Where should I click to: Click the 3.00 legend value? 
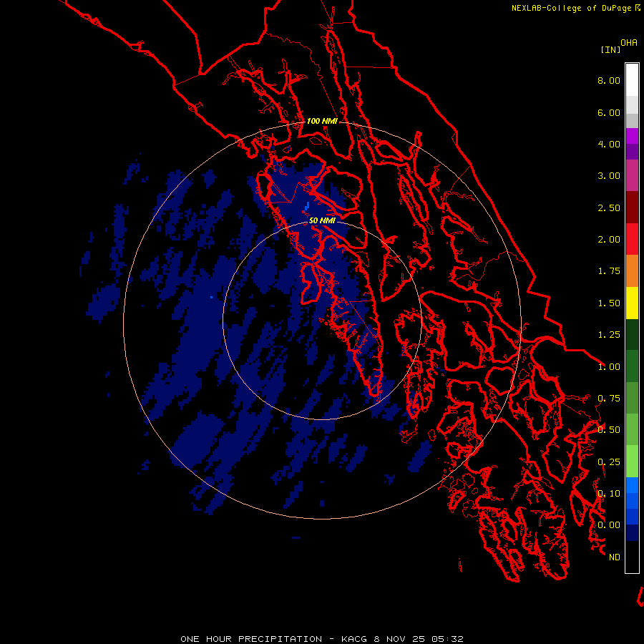click(x=609, y=176)
